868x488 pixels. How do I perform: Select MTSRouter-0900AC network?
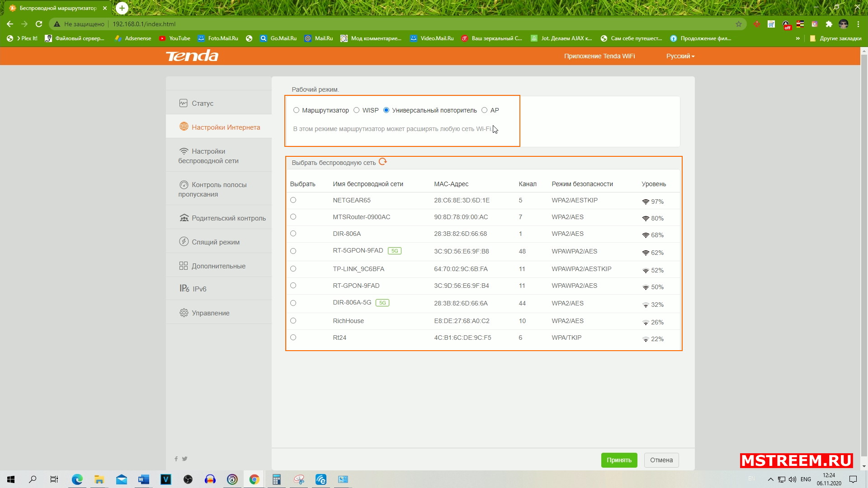[x=292, y=217]
